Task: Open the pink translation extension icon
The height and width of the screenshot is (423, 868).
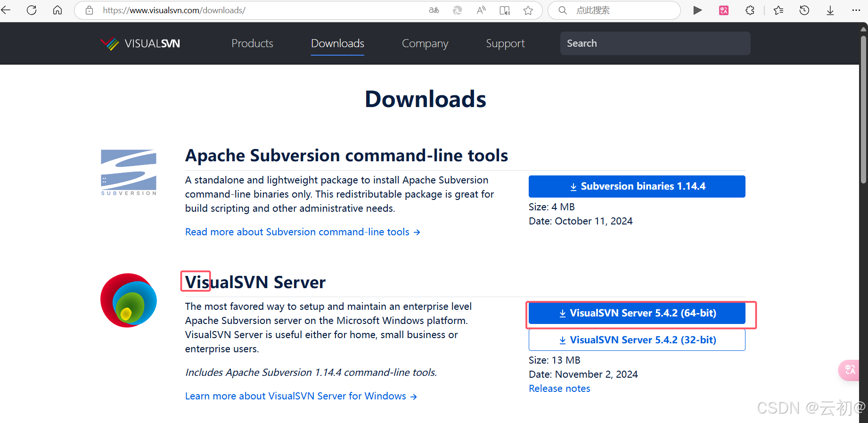Action: (x=724, y=10)
